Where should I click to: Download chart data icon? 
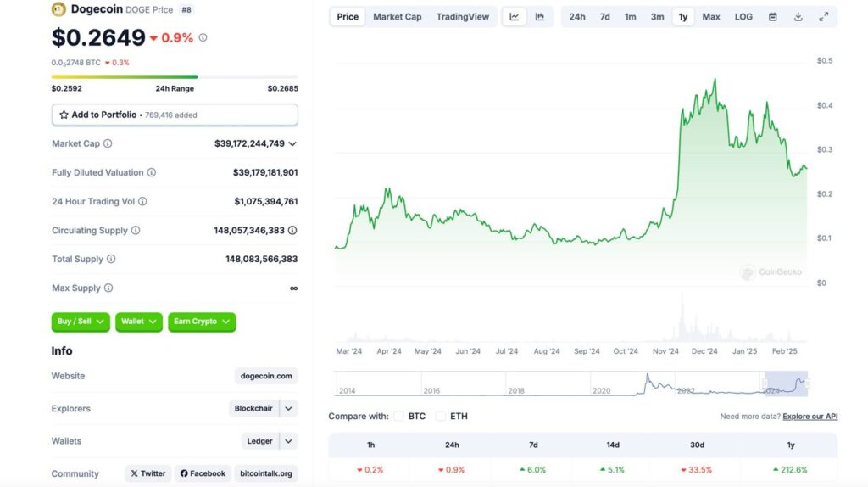click(x=798, y=17)
